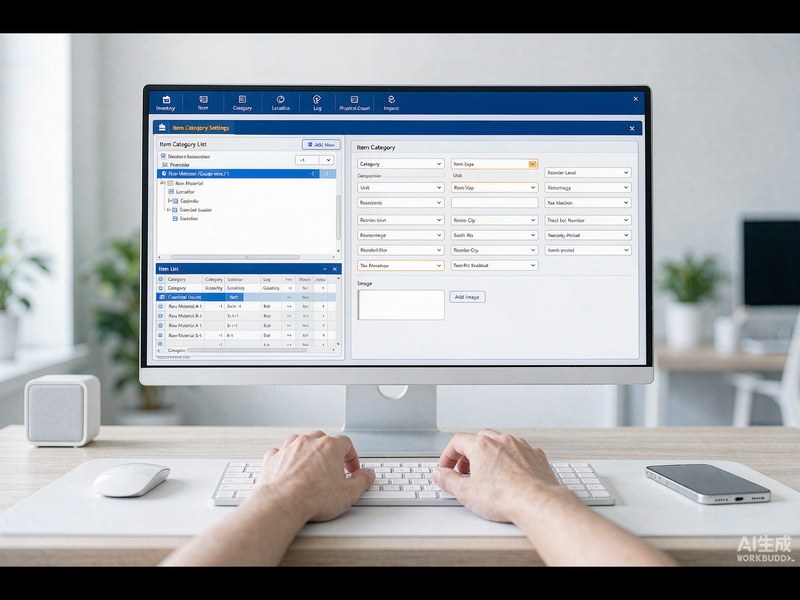Open Inventory in the top toolbar

165,103
